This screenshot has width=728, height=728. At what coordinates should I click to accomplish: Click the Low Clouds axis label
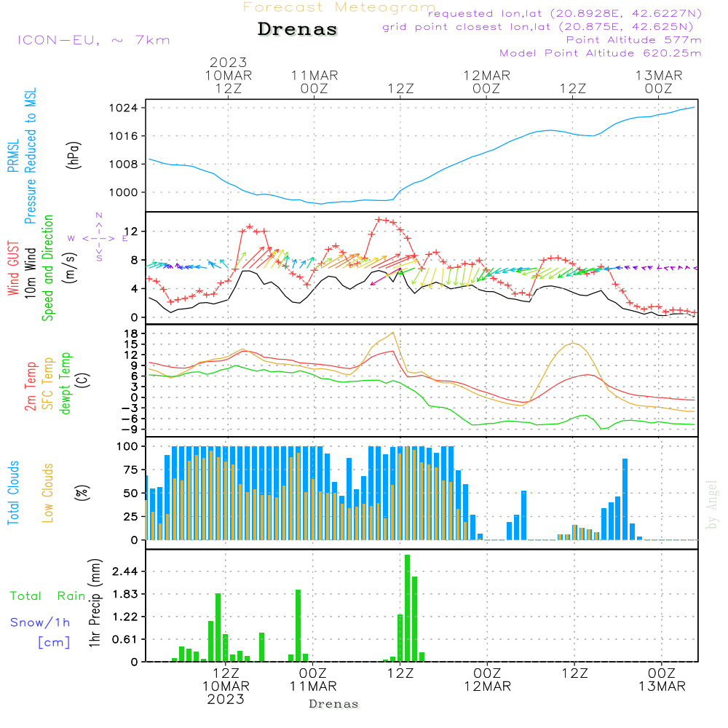(48, 492)
